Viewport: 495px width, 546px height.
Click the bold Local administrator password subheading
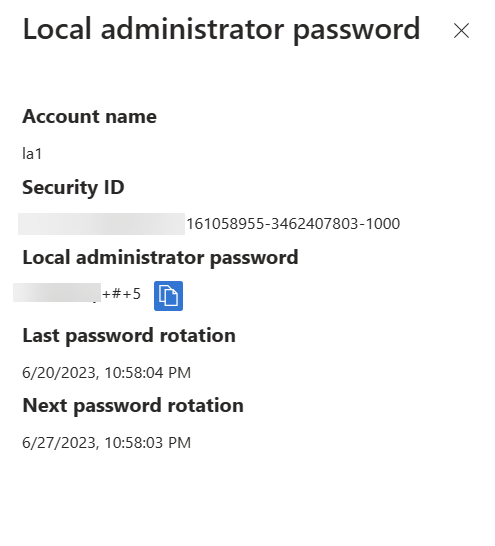(160, 258)
